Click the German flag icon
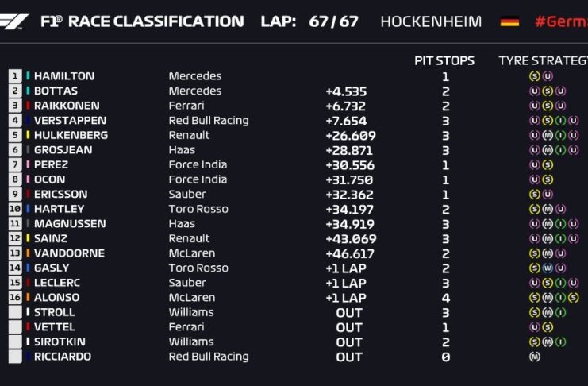 point(509,21)
